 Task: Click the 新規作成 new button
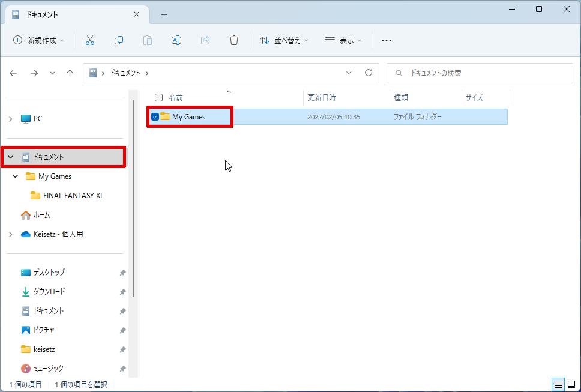(39, 40)
